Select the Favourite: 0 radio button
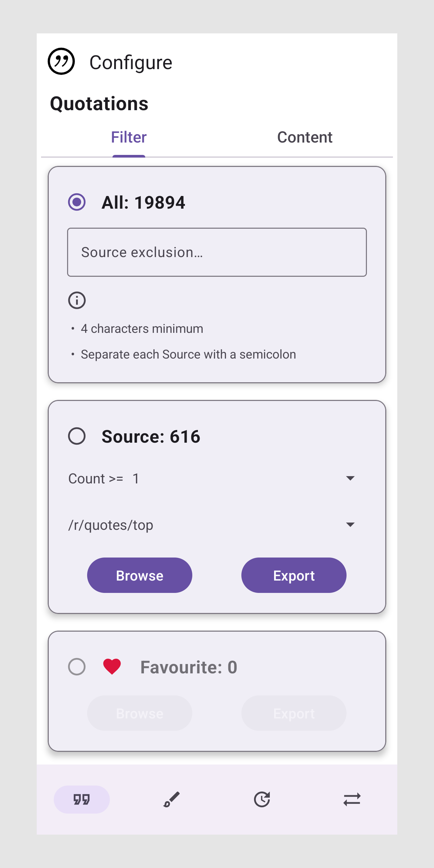The width and height of the screenshot is (434, 868). click(77, 667)
